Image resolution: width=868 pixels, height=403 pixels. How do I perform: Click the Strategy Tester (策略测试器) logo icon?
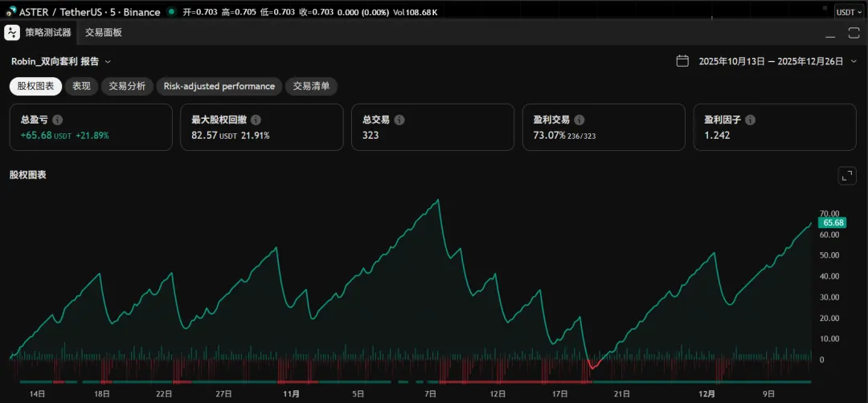(12, 33)
